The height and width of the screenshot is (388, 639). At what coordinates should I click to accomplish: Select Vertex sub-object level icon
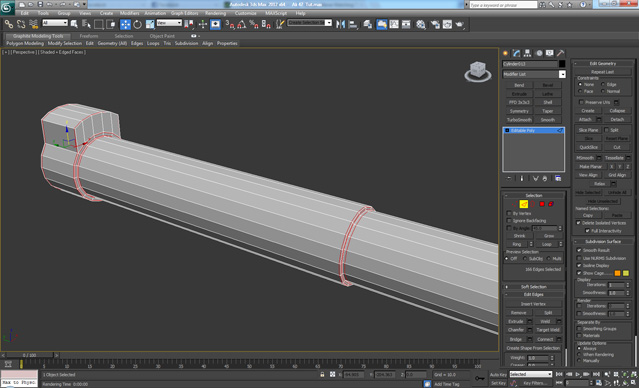514,204
